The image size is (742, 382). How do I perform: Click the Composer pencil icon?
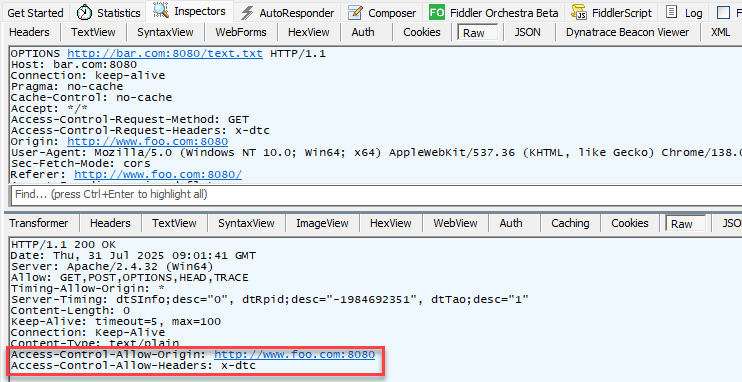coord(355,13)
